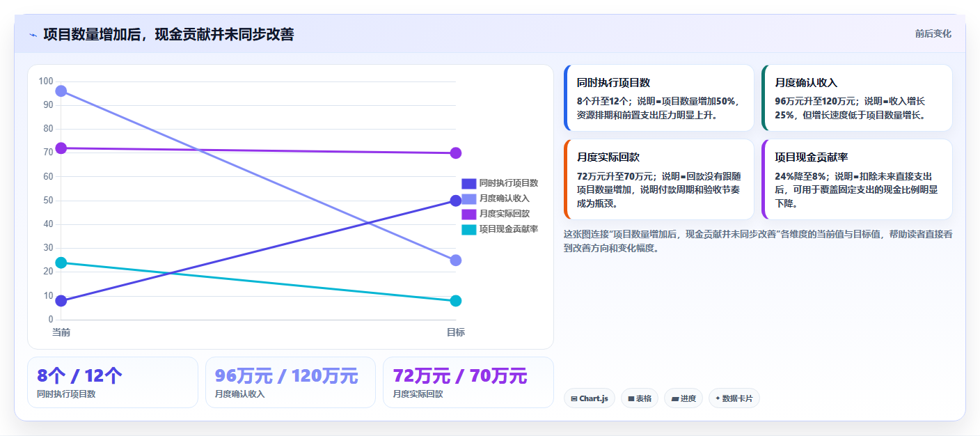Click the 目标 x-axis label
This screenshot has width=980, height=436.
[456, 333]
